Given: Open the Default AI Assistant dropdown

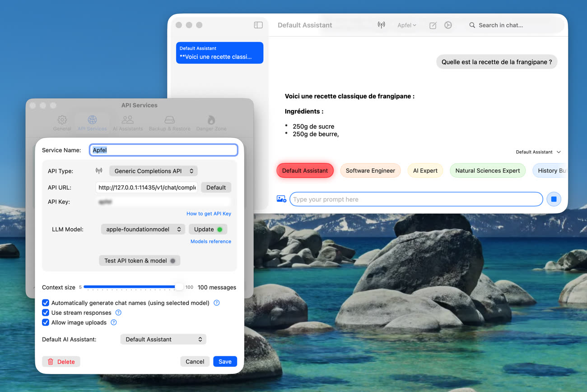Looking at the screenshot, I should tap(163, 339).
